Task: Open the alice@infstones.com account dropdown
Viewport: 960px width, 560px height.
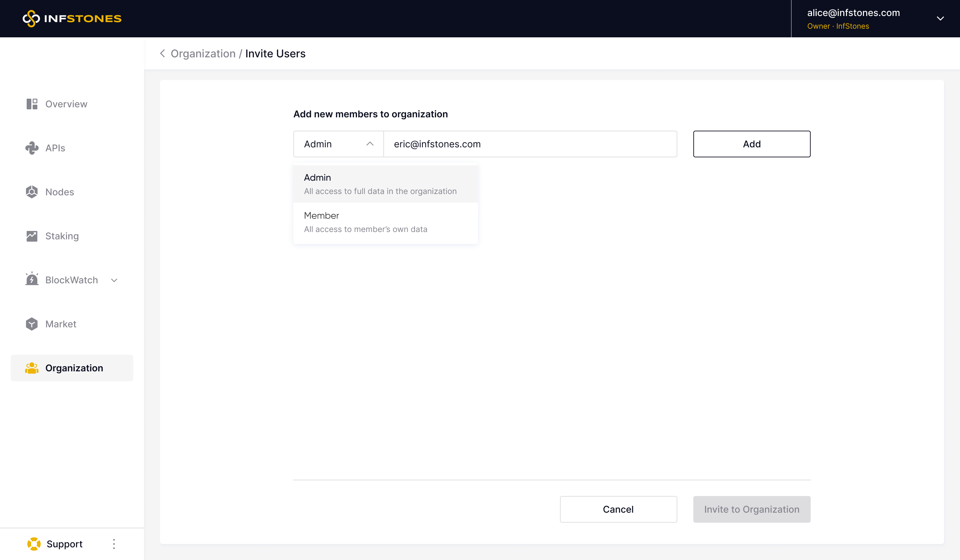Action: [x=940, y=18]
